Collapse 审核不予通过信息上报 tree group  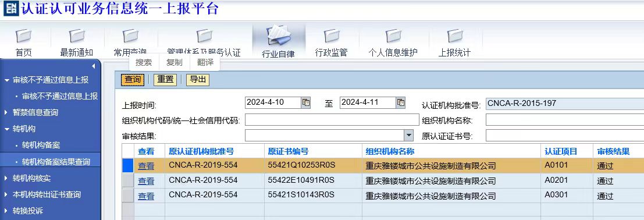pos(6,80)
